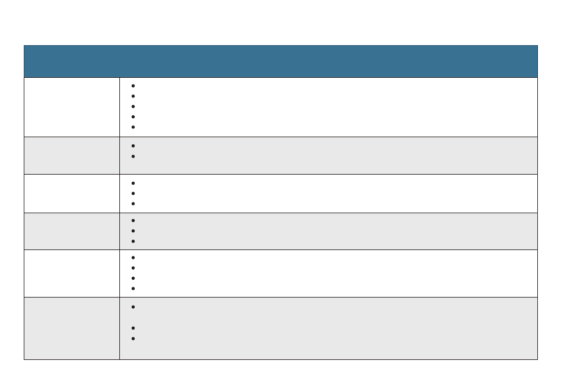Select the first bullet in the white three-bullet row
This screenshot has height=392, width=564.
pyautogui.click(x=133, y=183)
